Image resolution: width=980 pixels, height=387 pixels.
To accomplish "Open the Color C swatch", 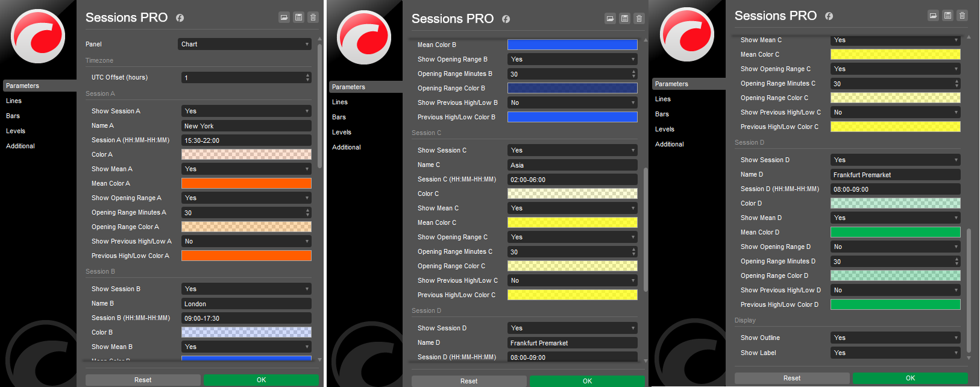I will pyautogui.click(x=573, y=193).
